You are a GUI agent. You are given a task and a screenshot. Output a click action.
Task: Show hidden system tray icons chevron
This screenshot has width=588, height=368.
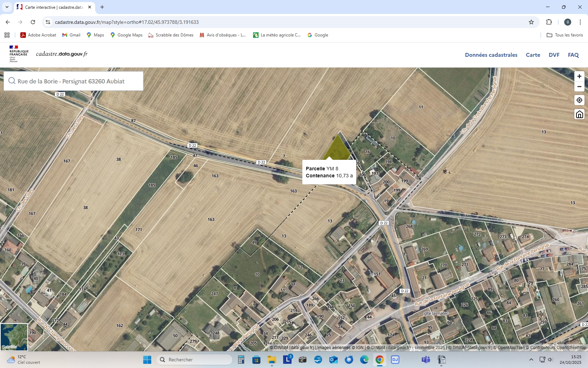(x=531, y=360)
